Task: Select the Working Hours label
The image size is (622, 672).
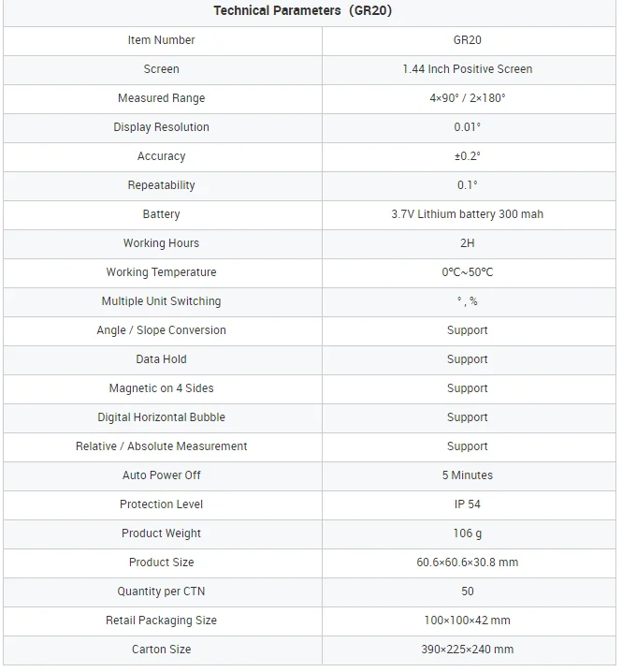Action: point(162,243)
